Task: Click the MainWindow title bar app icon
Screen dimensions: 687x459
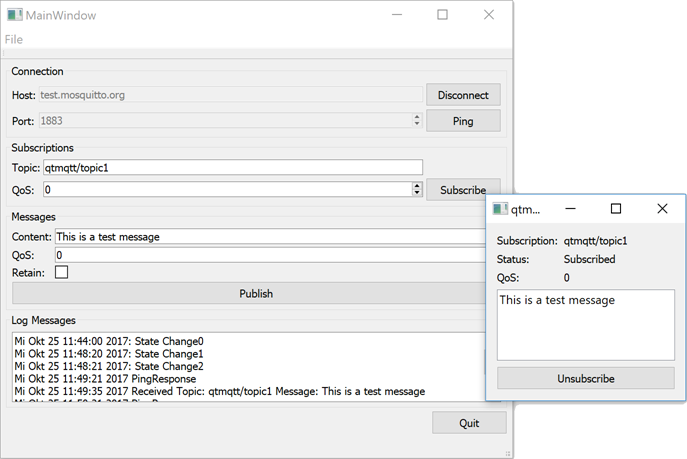Action: coord(15,15)
